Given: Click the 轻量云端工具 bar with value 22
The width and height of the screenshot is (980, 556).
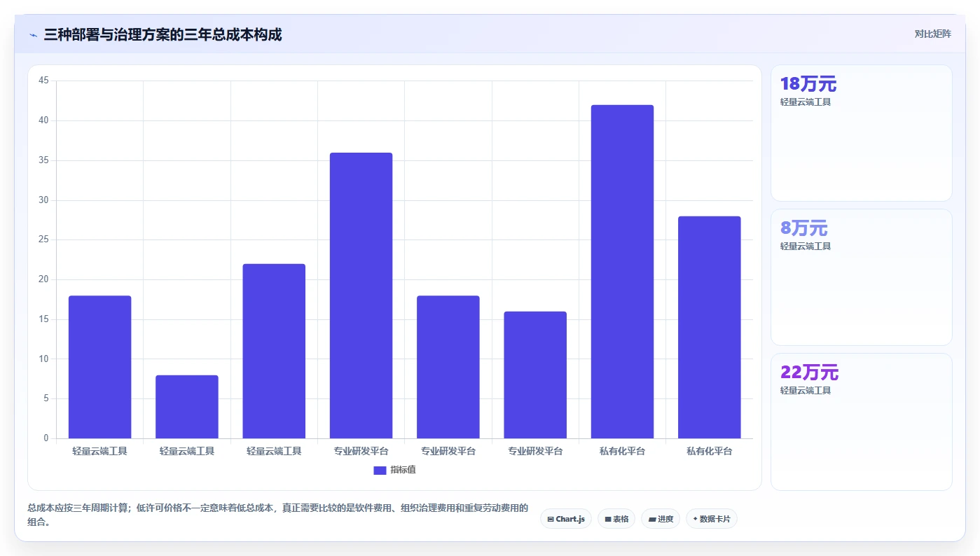Looking at the screenshot, I should click(274, 351).
